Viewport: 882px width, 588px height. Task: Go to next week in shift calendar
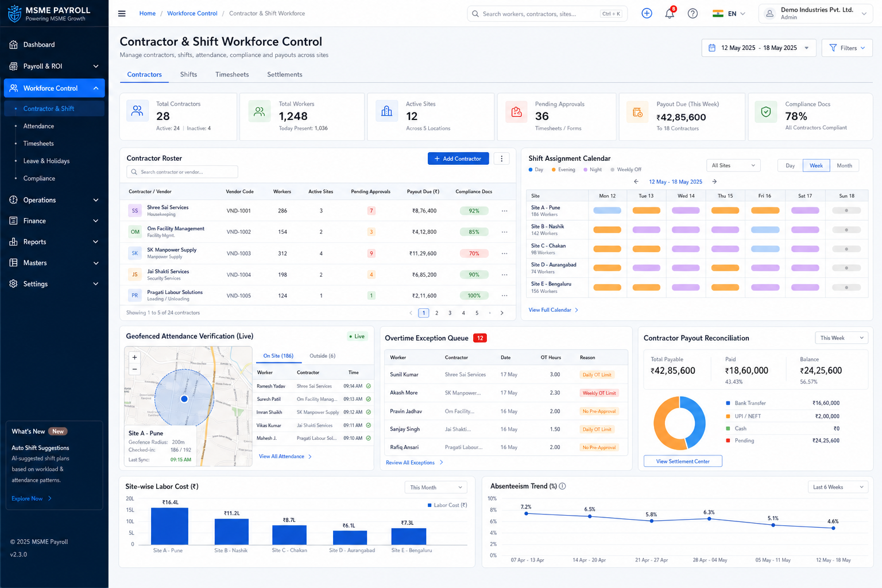click(x=714, y=181)
